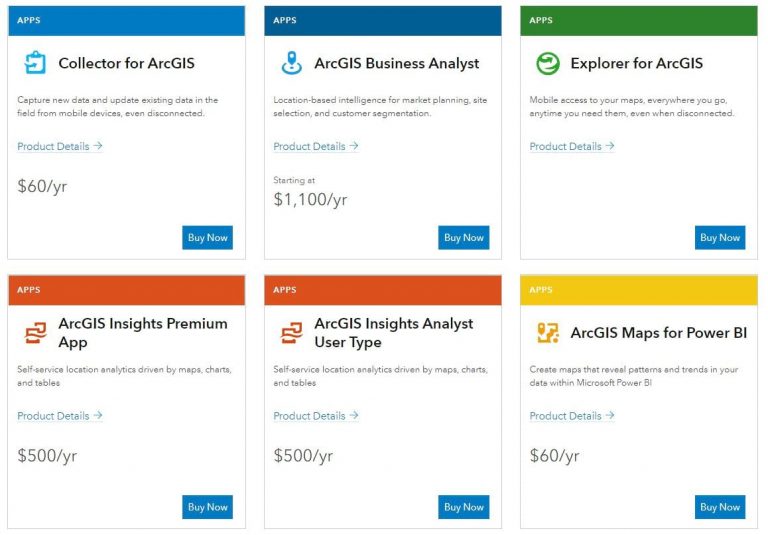The height and width of the screenshot is (535, 768).
Task: Open Product Details for ArcGIS Business Analyst
Action: [x=315, y=146]
